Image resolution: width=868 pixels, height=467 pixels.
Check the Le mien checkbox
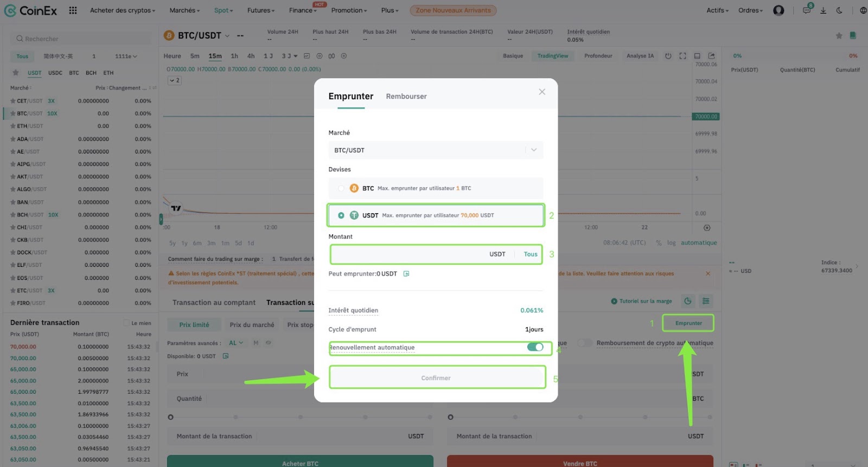[126, 323]
